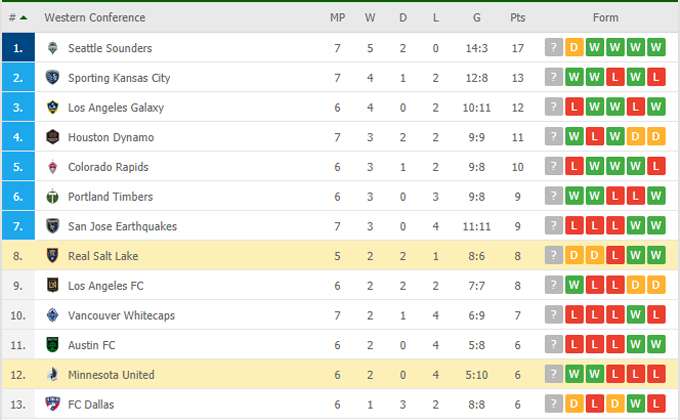Screen dimensions: 680x420
Task: Click the Western Conference header
Action: pos(94,18)
